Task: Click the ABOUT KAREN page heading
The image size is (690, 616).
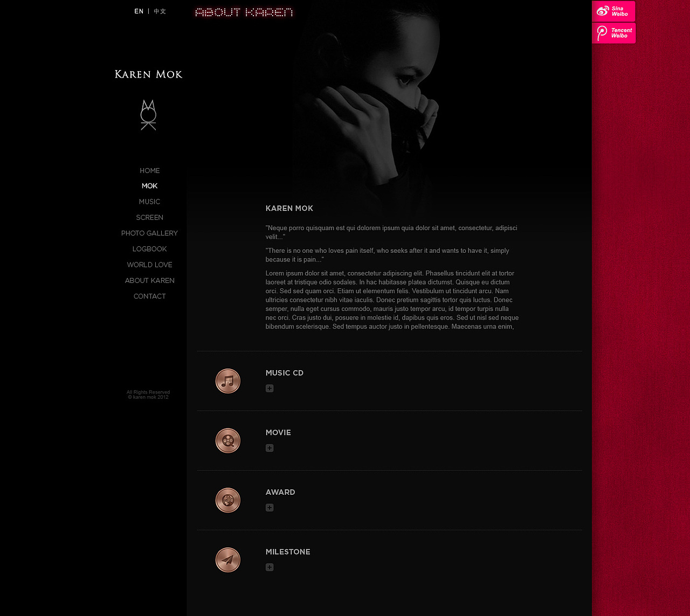Action: pos(244,12)
